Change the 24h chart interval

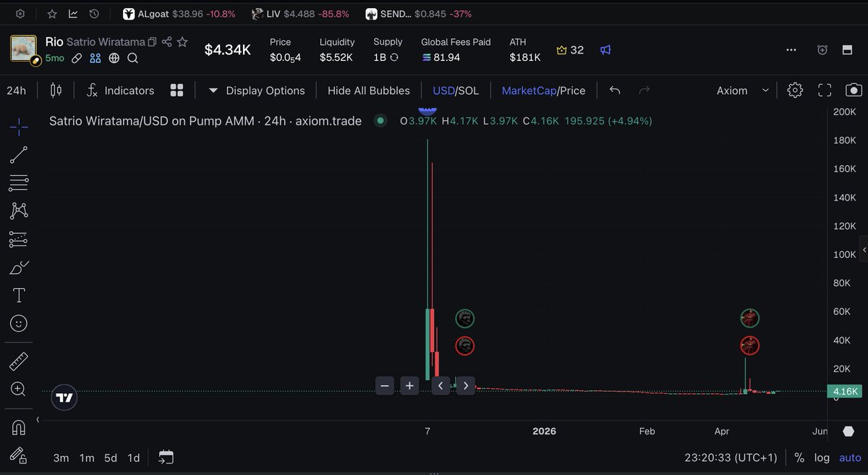17,91
